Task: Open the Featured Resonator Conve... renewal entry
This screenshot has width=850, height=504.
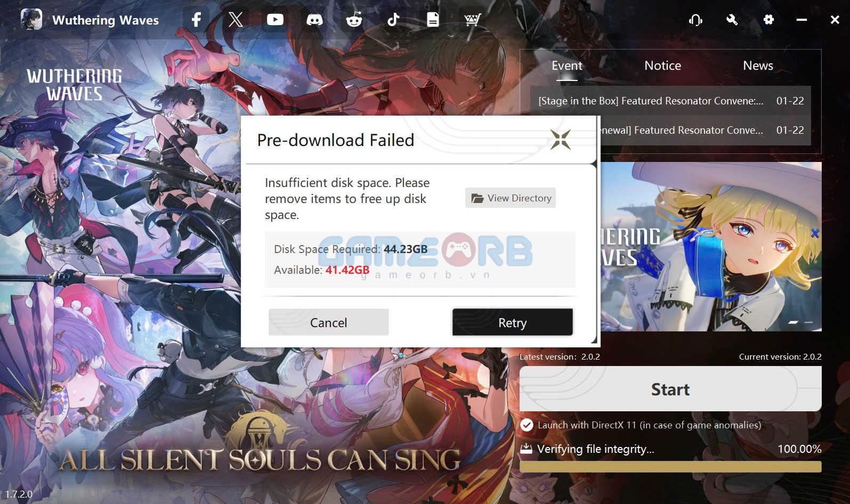Action: [x=706, y=130]
